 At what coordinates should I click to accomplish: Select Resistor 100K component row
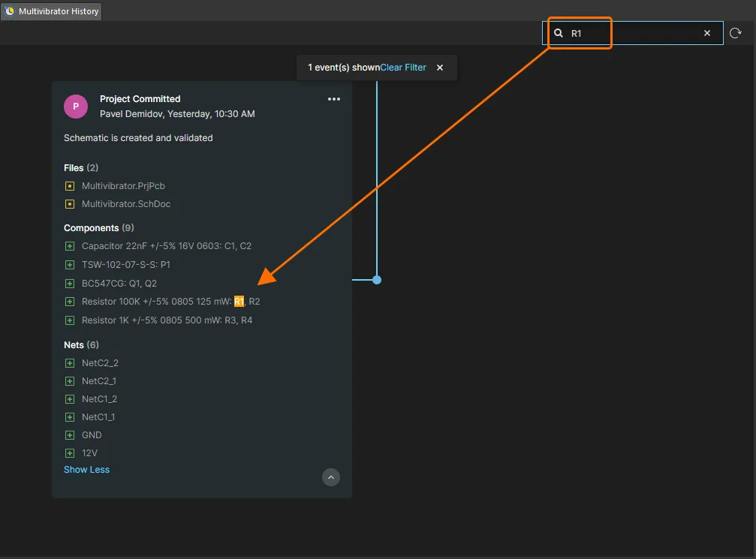[170, 302]
